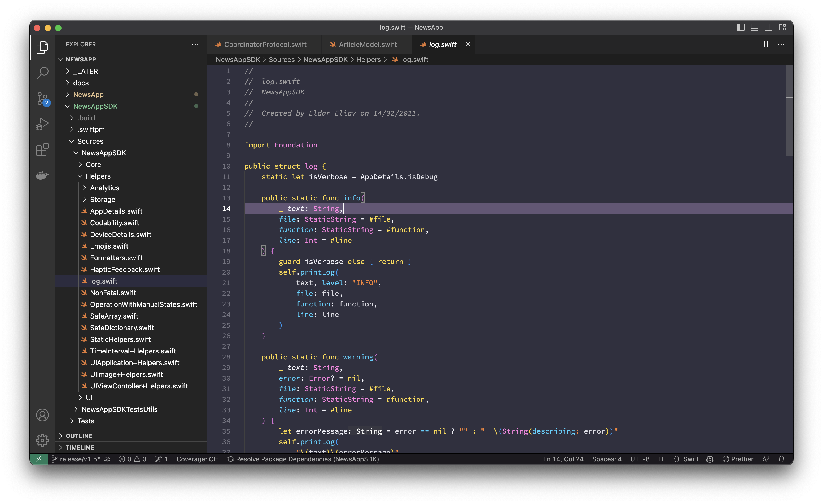The image size is (823, 504).
Task: Expand the NewsApp folder
Action: coord(131,94)
